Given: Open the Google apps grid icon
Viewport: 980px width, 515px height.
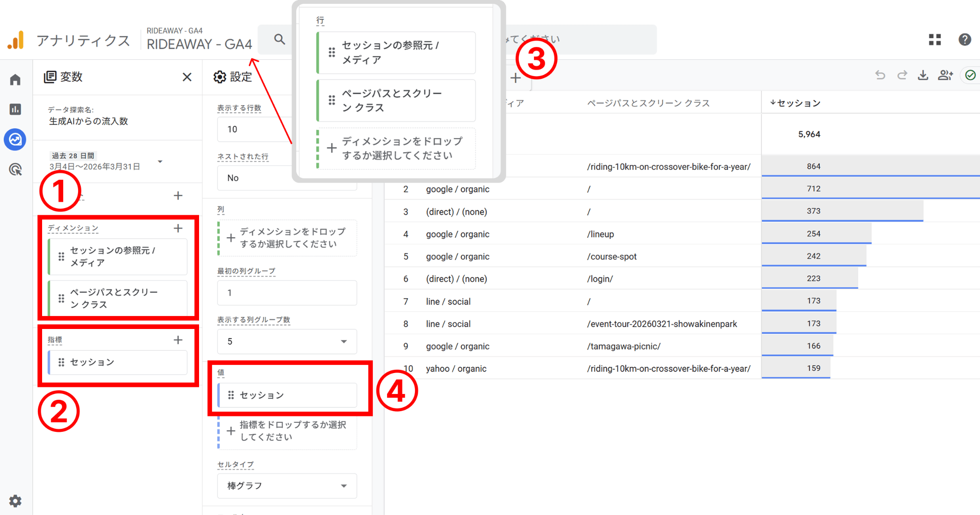Looking at the screenshot, I should point(934,40).
